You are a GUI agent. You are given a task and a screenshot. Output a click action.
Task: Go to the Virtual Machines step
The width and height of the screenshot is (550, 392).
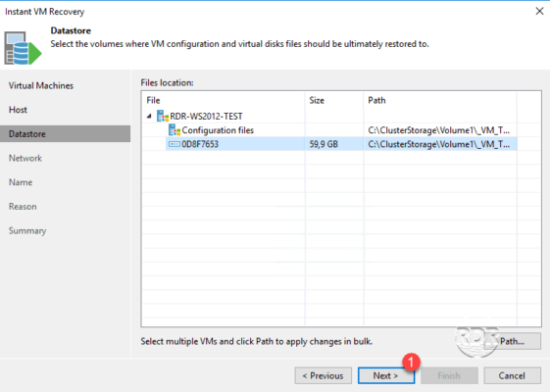[41, 85]
